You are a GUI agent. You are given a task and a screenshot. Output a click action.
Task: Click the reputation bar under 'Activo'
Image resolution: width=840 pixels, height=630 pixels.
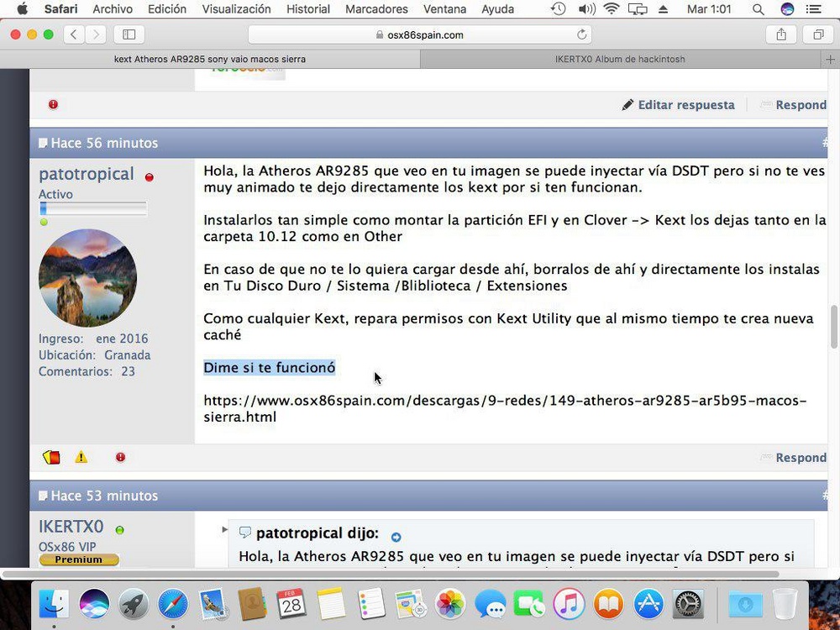coord(93,208)
